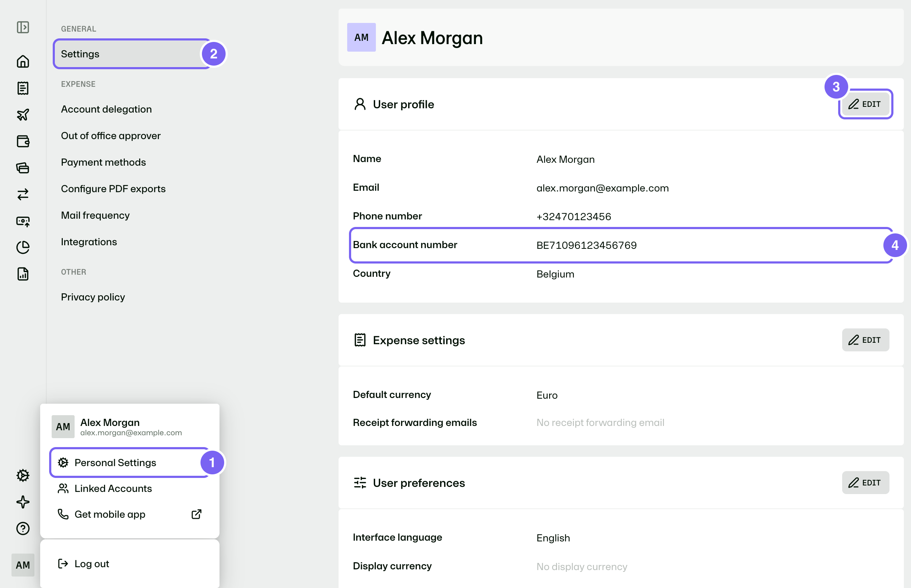The width and height of the screenshot is (911, 588).
Task: Click the AM avatar beside Alex Morgan heading
Action: (x=361, y=37)
